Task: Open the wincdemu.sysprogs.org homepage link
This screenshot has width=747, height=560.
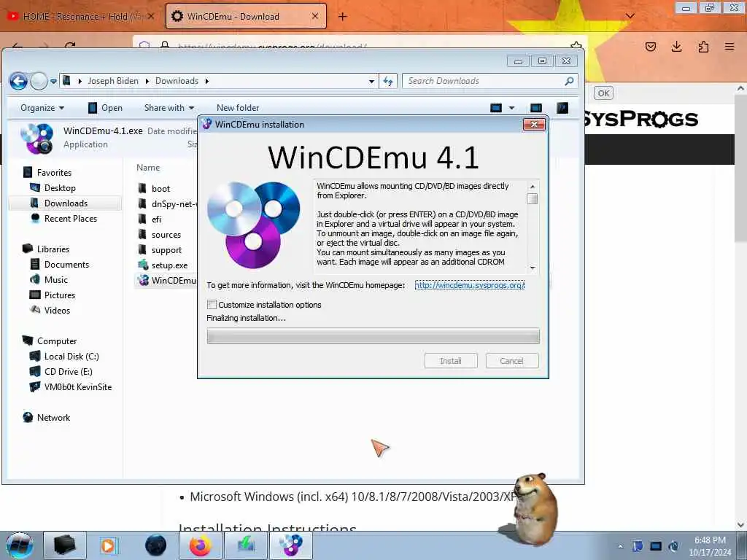Action: coord(469,285)
